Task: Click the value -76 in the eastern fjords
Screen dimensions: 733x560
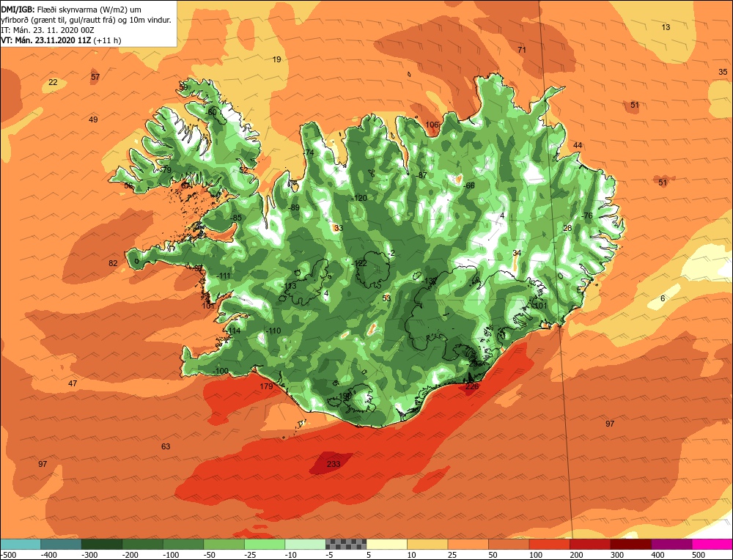Action: click(x=586, y=215)
